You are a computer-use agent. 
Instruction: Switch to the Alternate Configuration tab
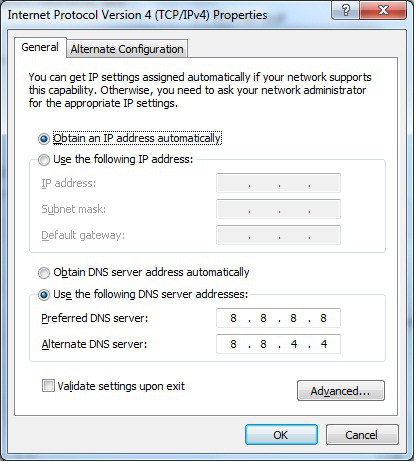(127, 49)
